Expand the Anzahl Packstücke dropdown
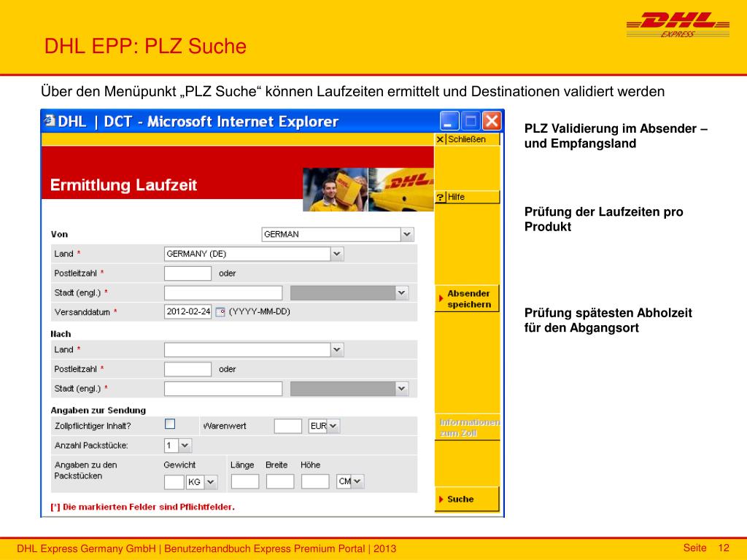 (185, 446)
